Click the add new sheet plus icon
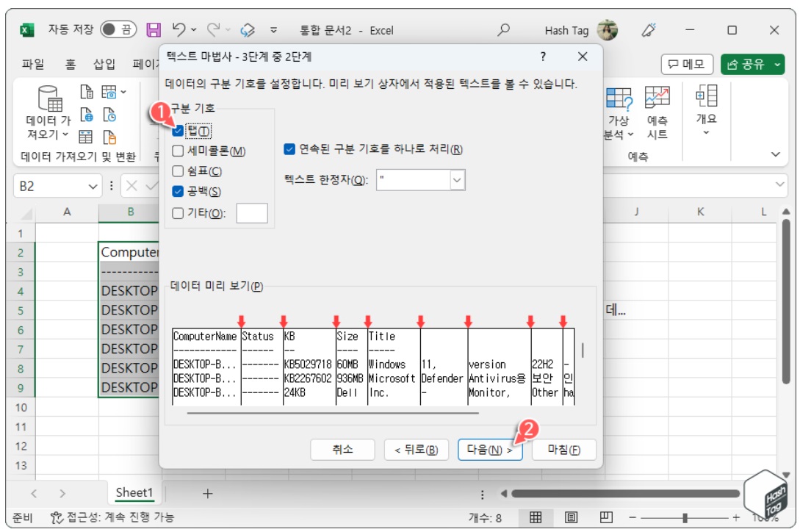800x532 pixels. tap(207, 493)
